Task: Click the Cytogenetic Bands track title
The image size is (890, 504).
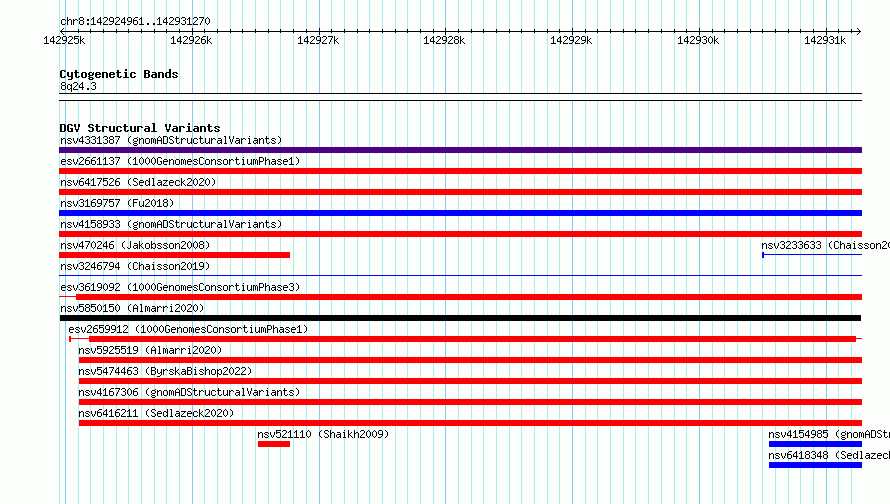Action: [x=119, y=74]
